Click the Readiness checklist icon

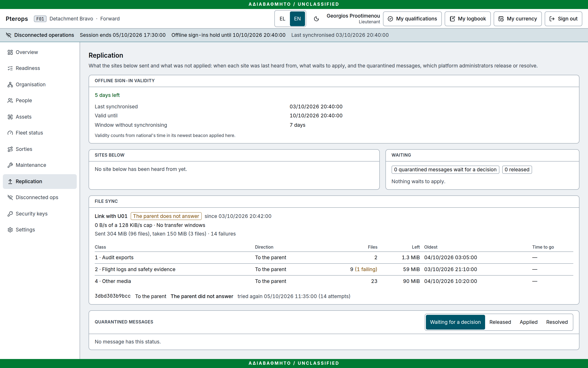click(10, 68)
